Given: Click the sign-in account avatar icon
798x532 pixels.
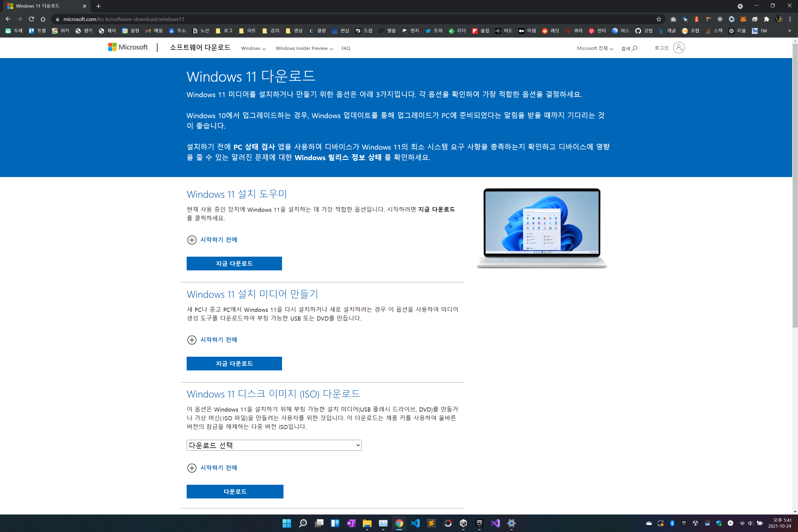Looking at the screenshot, I should click(x=679, y=48).
